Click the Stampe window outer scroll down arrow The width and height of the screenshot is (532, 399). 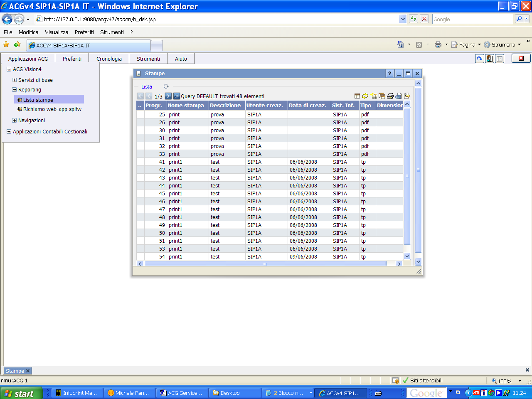click(x=418, y=261)
